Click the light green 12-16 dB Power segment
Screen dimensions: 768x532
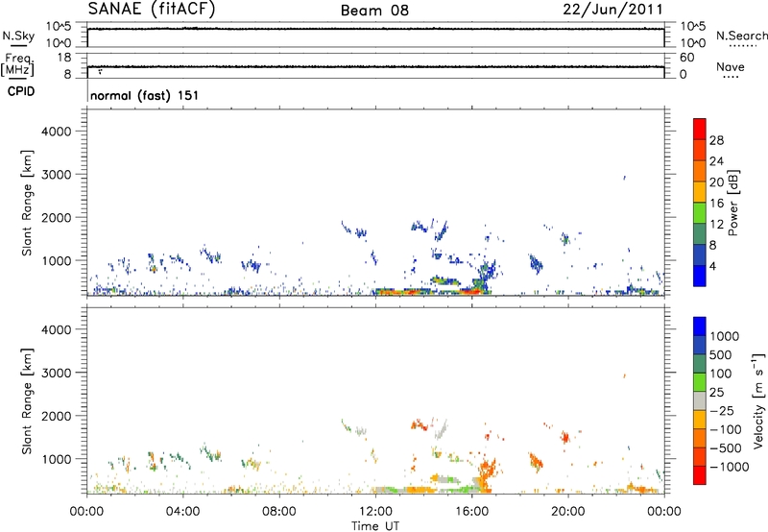[700, 213]
